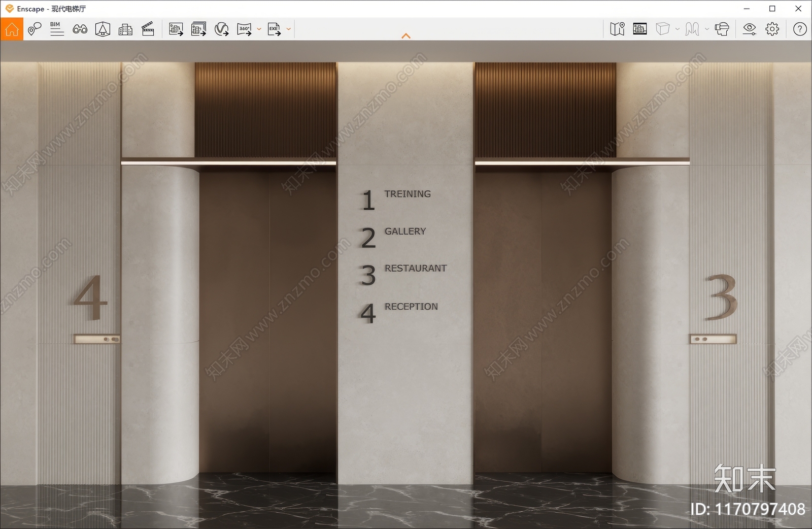Click the buildings icon in toolbar

coord(125,29)
